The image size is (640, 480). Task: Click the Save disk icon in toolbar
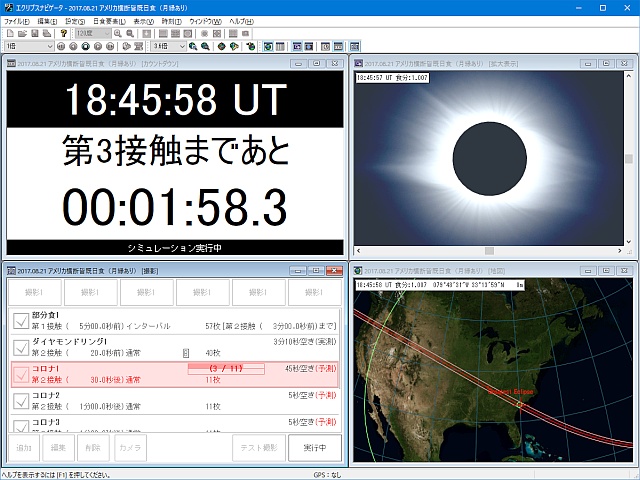35,33
